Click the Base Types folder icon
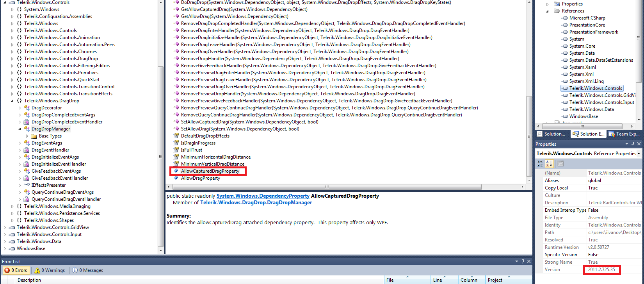 tap(34, 136)
